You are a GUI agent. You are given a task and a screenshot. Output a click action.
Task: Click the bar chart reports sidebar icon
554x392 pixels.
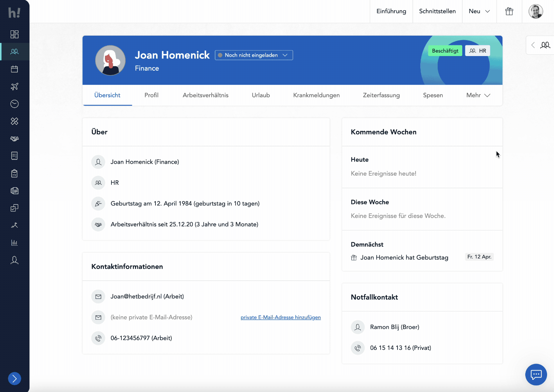click(15, 243)
